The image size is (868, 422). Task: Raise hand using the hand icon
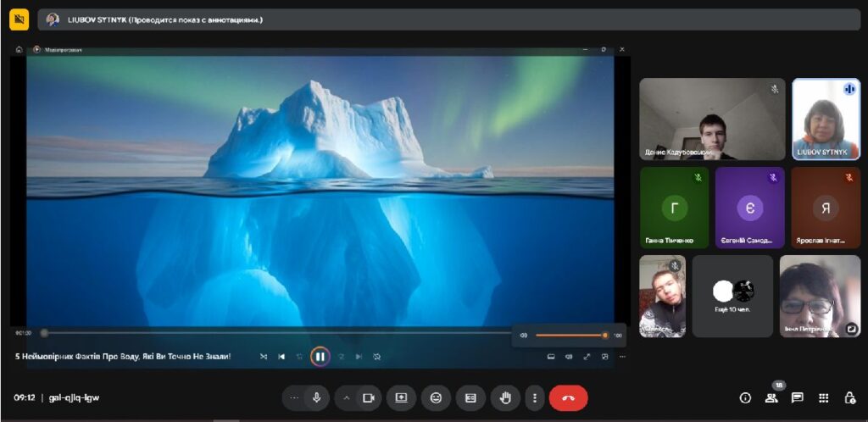point(505,397)
